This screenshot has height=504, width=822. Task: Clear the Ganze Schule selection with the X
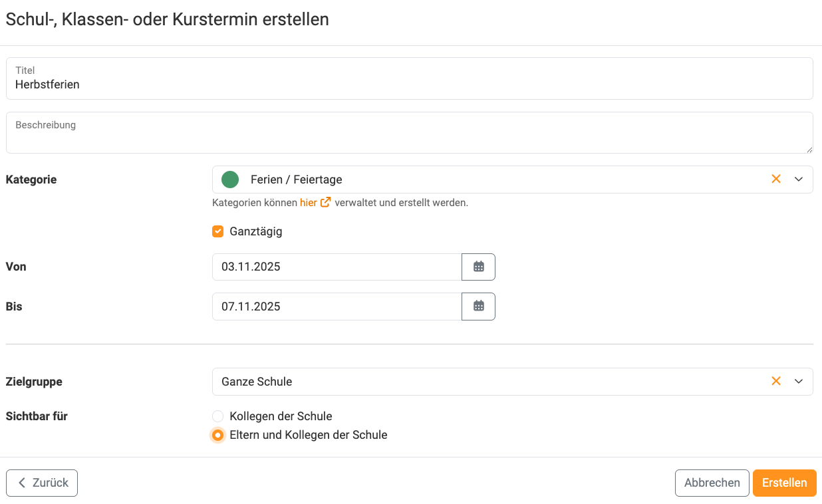[776, 381]
